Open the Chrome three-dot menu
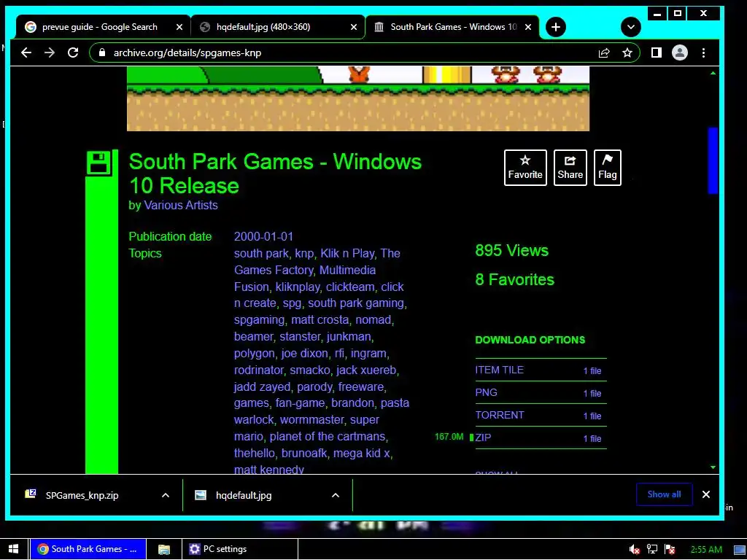Viewport: 747px width, 560px height. (704, 52)
